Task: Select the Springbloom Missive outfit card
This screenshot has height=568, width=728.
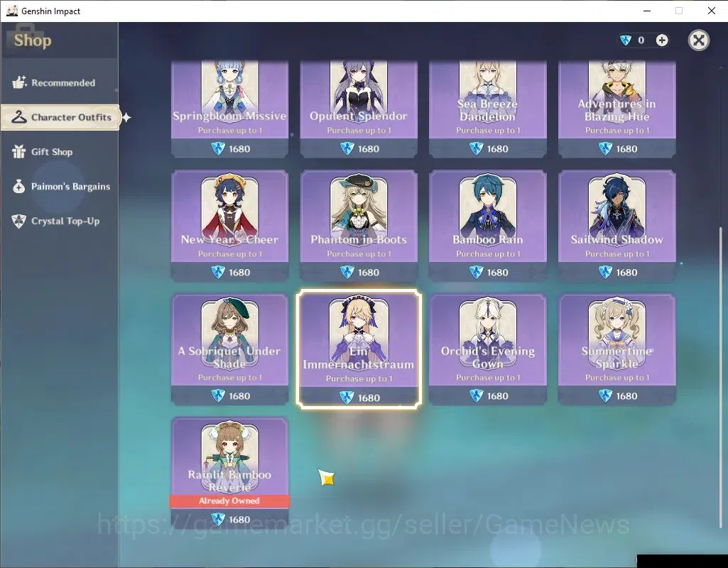Action: (230, 109)
